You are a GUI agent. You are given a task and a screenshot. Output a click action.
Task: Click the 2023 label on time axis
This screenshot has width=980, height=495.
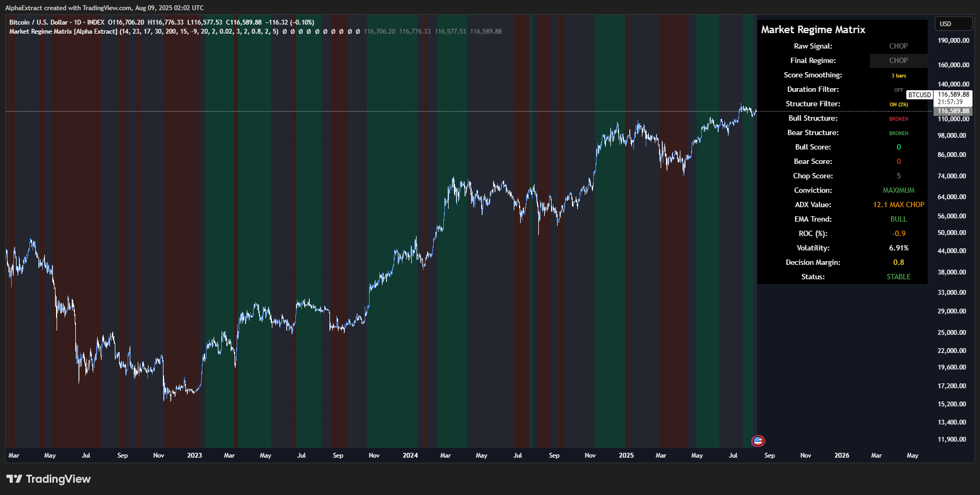tap(194, 455)
